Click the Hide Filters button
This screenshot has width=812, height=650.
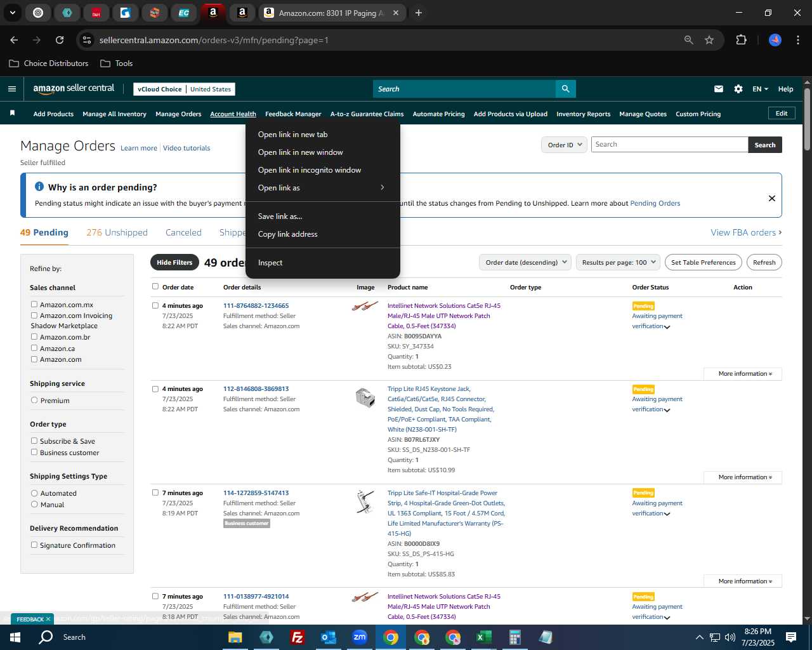pyautogui.click(x=174, y=262)
